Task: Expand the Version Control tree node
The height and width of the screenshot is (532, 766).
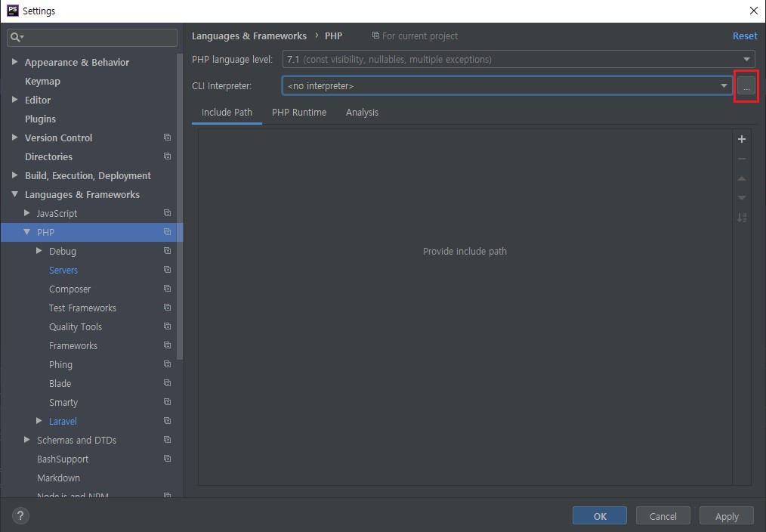Action: pos(14,138)
